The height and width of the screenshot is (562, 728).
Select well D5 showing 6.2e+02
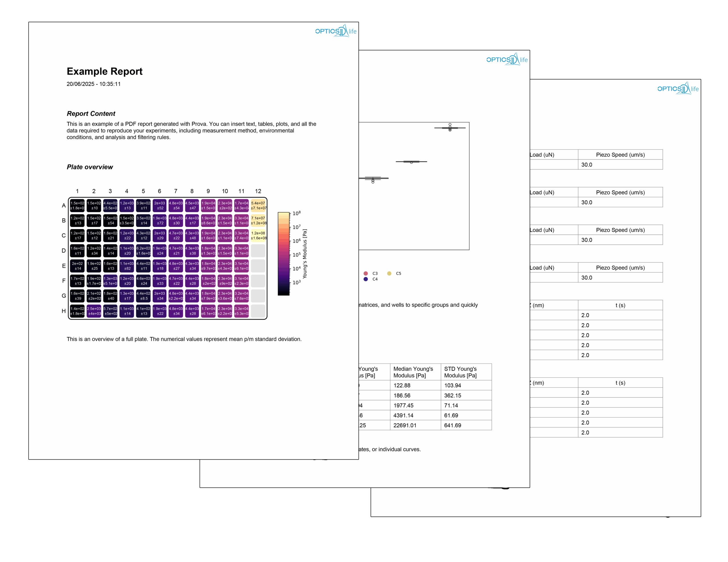click(143, 251)
